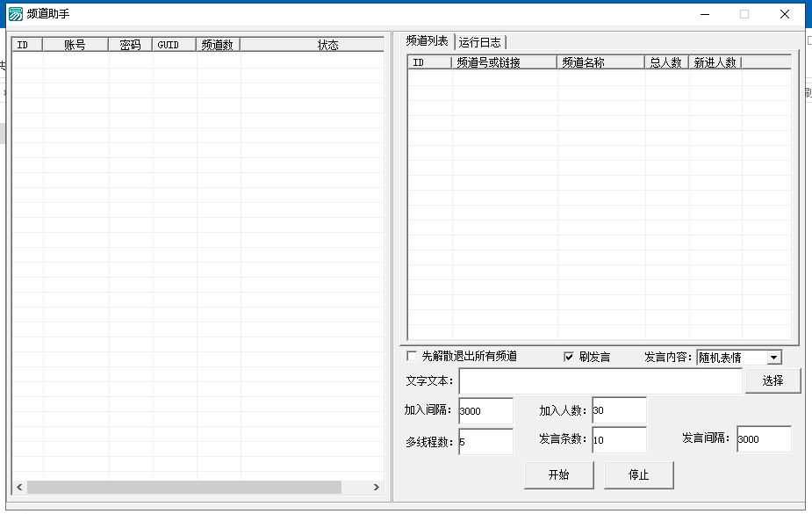Click the 状态 column header

coord(327,45)
